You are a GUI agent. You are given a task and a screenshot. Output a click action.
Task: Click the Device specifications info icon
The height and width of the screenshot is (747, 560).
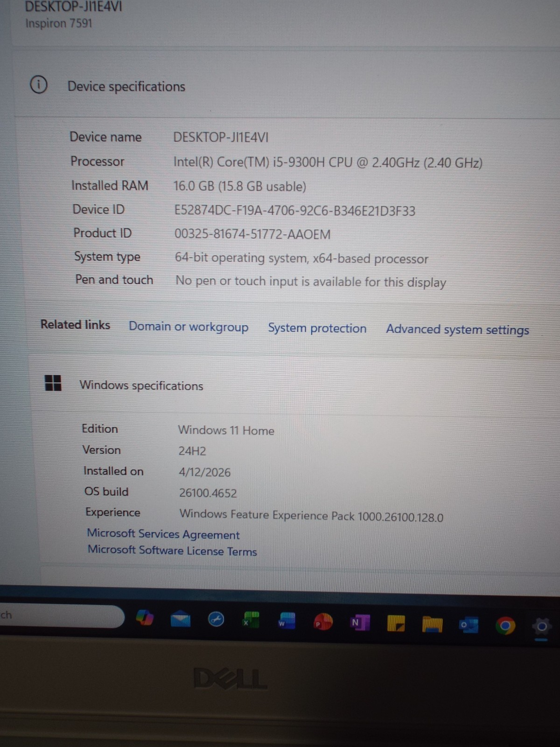tap(39, 85)
